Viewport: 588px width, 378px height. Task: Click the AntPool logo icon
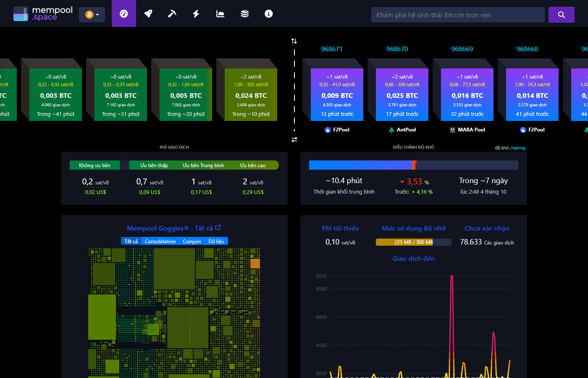click(391, 130)
